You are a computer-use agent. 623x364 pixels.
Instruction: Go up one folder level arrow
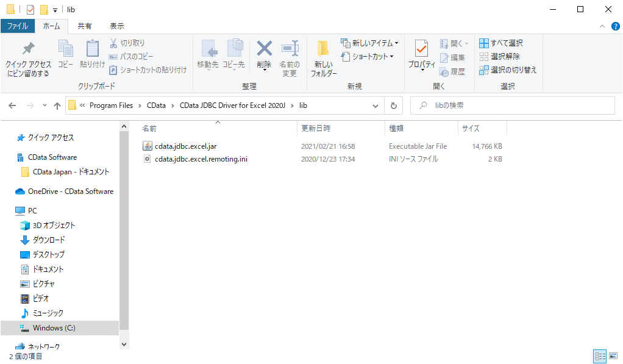(57, 105)
